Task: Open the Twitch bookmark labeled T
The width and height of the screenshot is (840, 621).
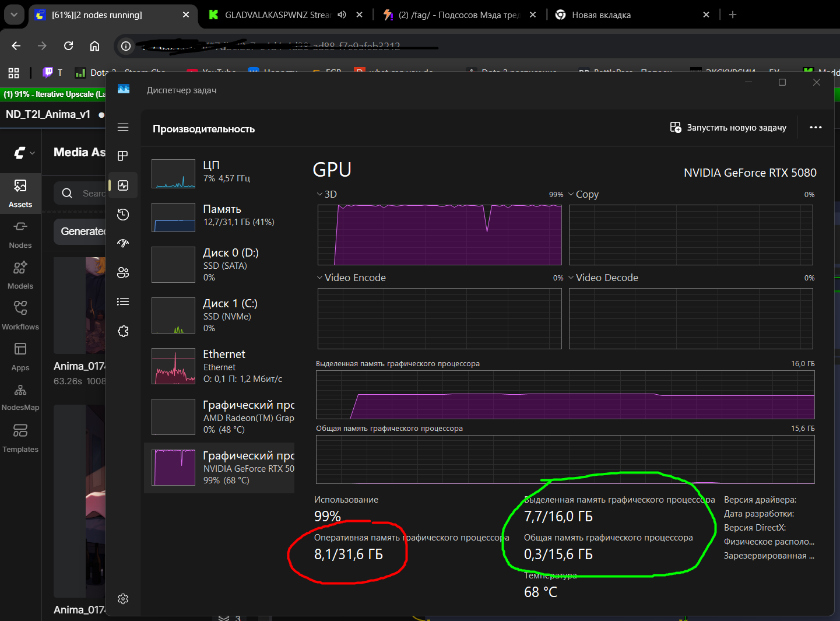Action: tap(52, 73)
